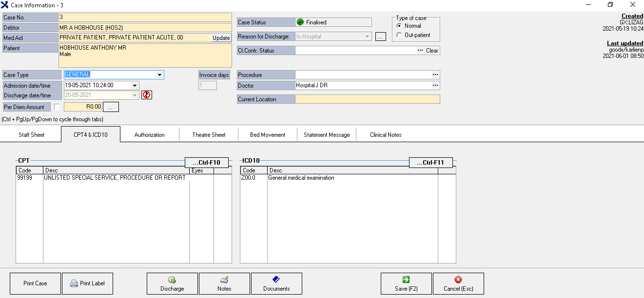Expand the Reason for Discharge dropdown
This screenshot has width=644, height=298.
[x=368, y=37]
